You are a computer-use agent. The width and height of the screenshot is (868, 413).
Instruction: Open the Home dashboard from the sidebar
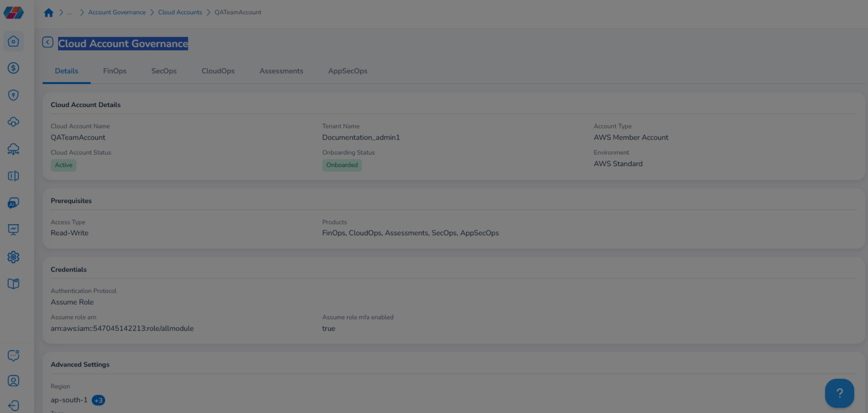[13, 41]
